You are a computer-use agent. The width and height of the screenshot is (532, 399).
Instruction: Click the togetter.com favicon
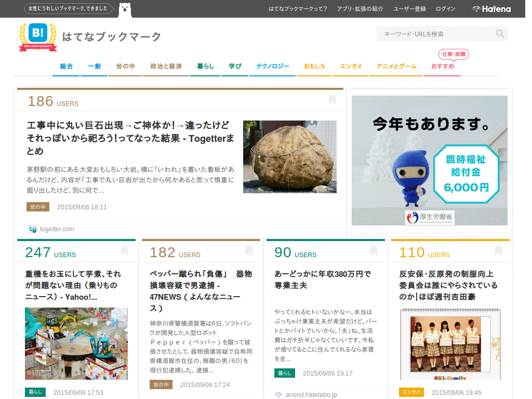(x=33, y=229)
